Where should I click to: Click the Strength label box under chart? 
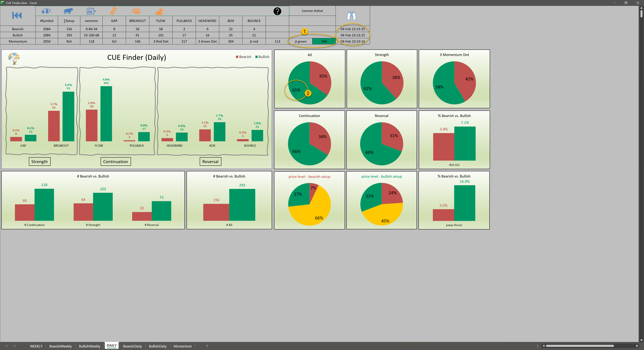click(x=40, y=162)
